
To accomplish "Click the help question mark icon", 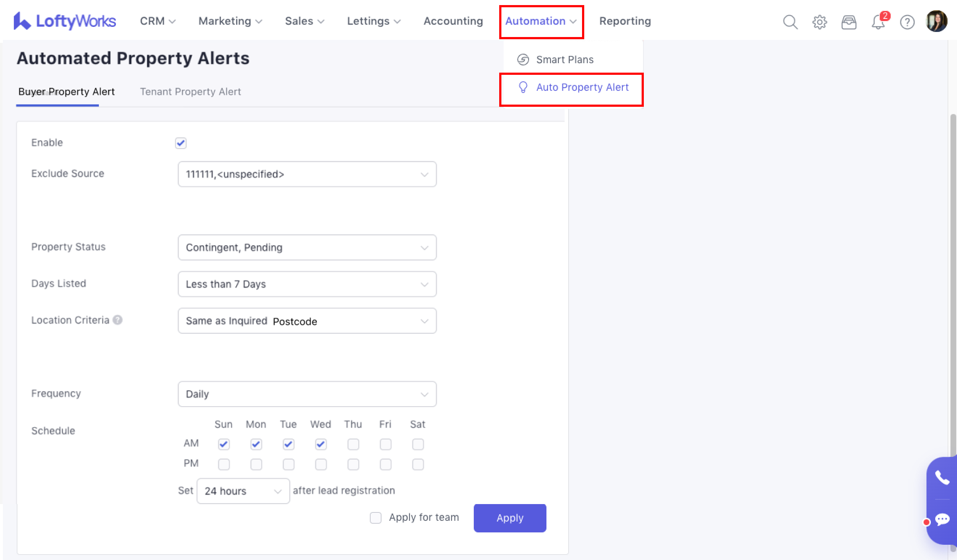I will (x=907, y=22).
